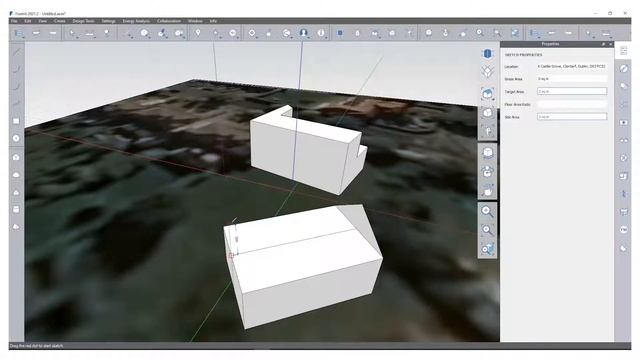This screenshot has height=360, width=640.
Task: Click the Location address text in Properties
Action: tap(571, 66)
